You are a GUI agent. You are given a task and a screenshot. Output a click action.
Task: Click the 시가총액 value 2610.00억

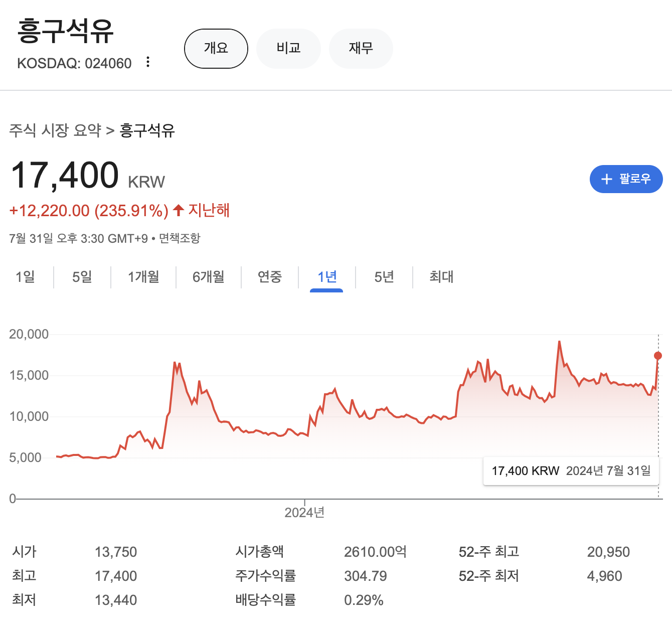click(x=375, y=552)
